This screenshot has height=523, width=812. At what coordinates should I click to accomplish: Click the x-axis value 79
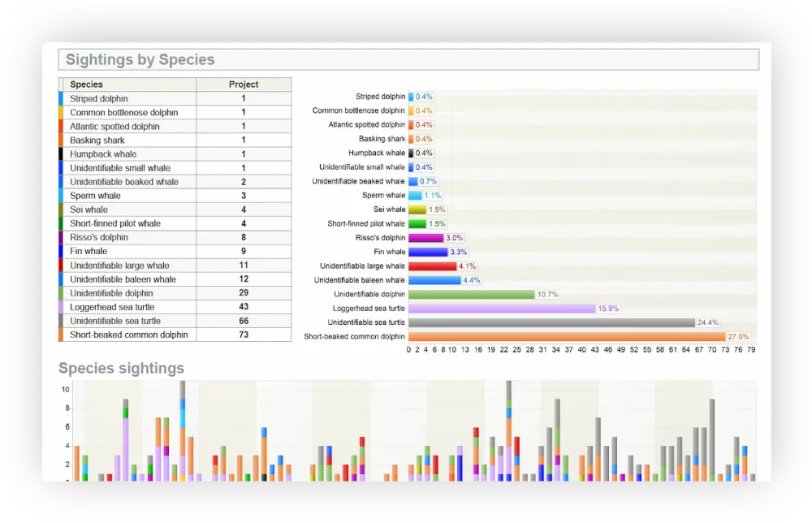tap(751, 350)
